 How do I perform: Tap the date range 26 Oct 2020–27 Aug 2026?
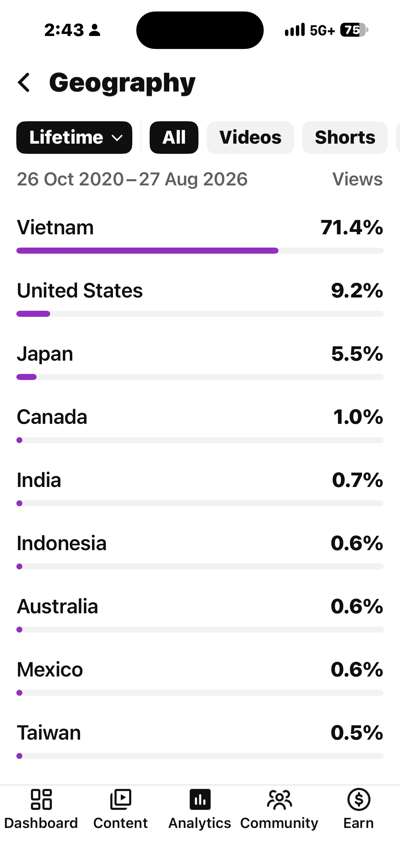tap(132, 179)
